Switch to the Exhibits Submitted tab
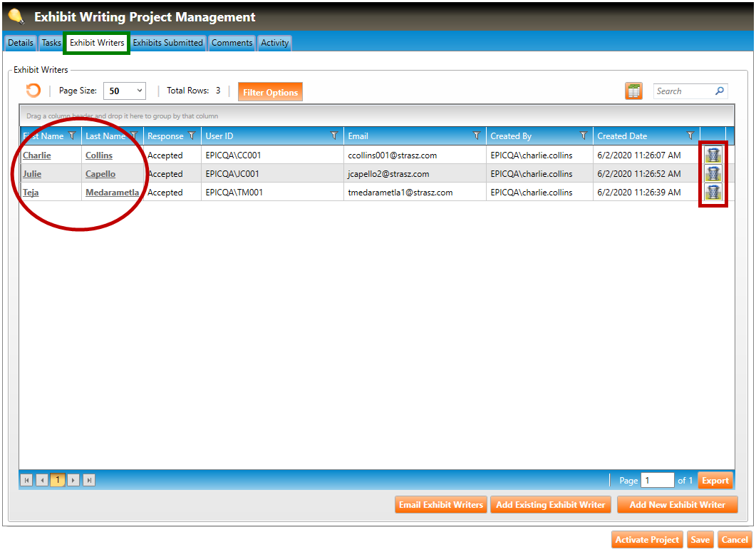This screenshot has width=756, height=552. pos(168,43)
